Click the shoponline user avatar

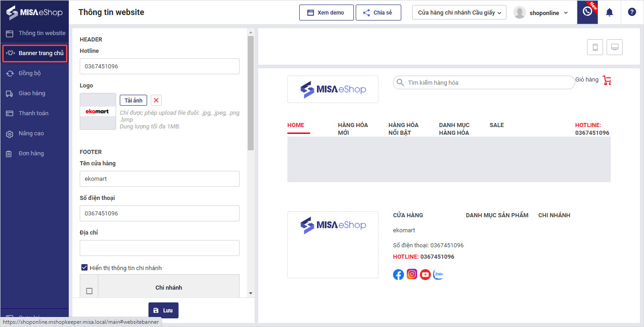(x=520, y=13)
